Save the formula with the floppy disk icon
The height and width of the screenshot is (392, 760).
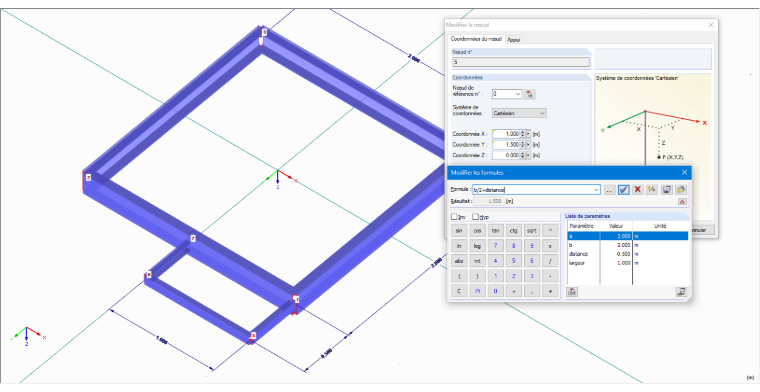tap(667, 190)
